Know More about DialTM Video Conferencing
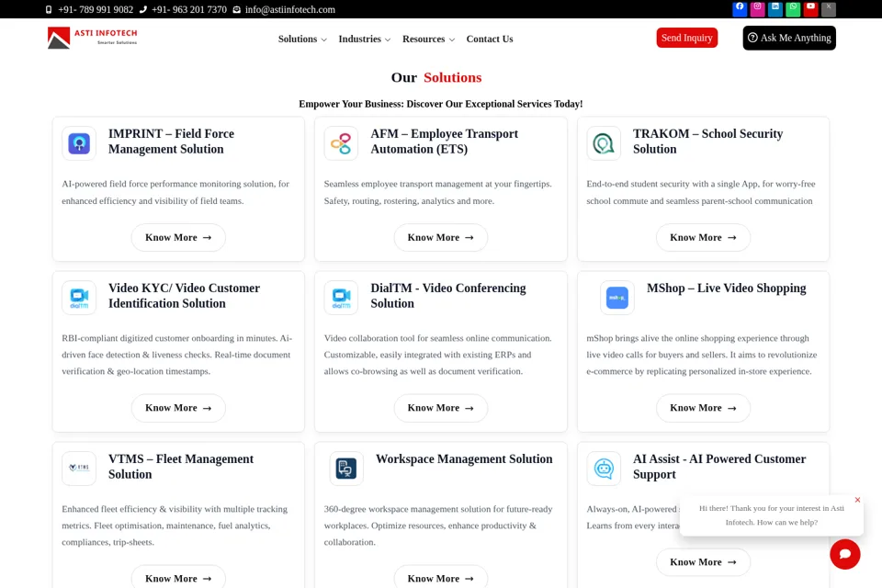This screenshot has width=882, height=588. click(x=440, y=408)
